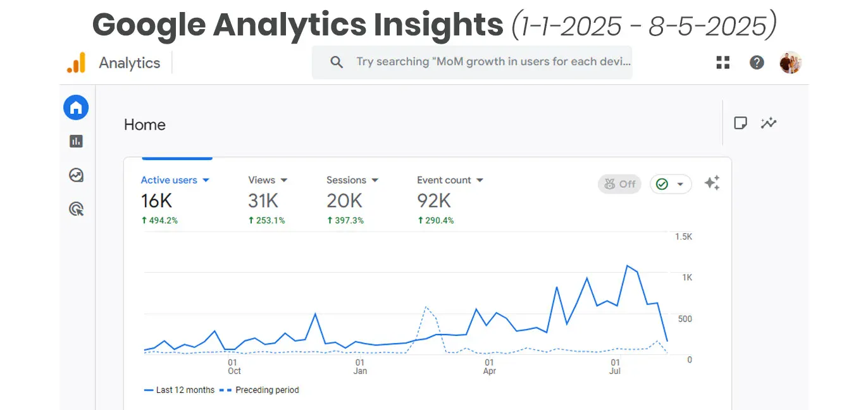Click the search bar input field

481,62
